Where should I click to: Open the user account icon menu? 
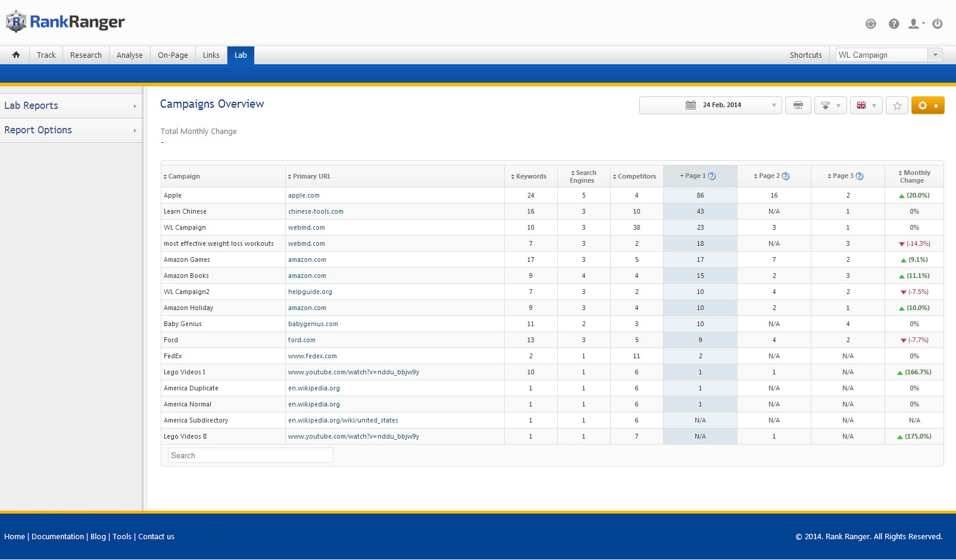[915, 24]
